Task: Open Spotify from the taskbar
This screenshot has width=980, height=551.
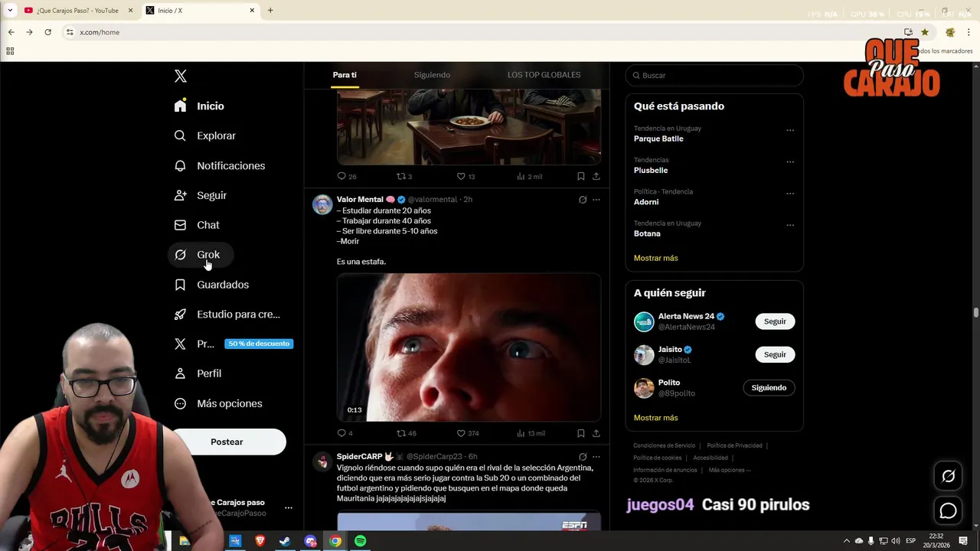Action: (361, 541)
